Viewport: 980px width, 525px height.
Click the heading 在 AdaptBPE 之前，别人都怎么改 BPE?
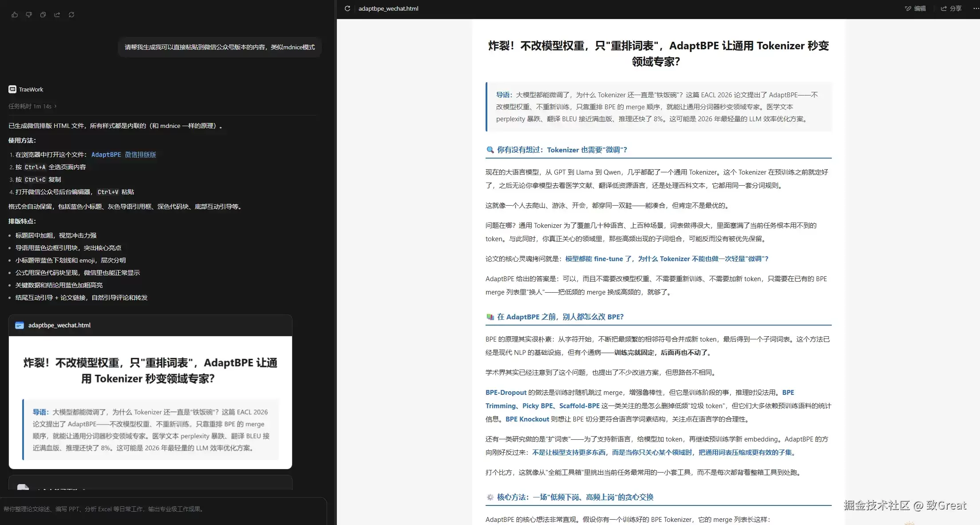(x=560, y=317)
